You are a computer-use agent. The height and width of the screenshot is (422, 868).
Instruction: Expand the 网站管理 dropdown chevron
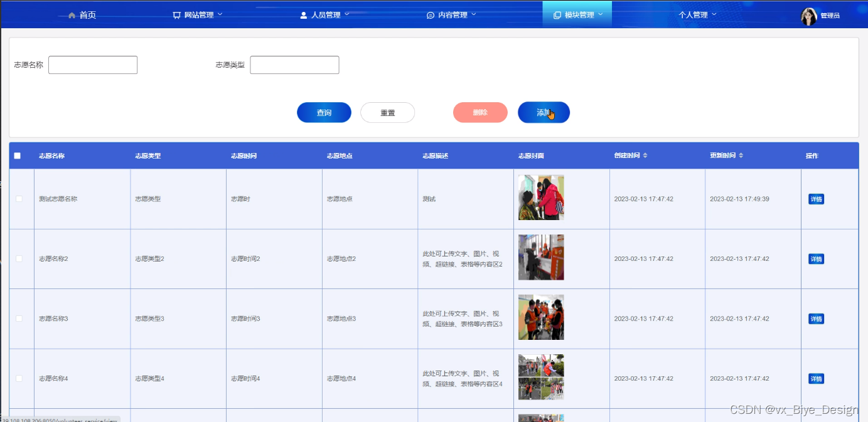point(220,14)
